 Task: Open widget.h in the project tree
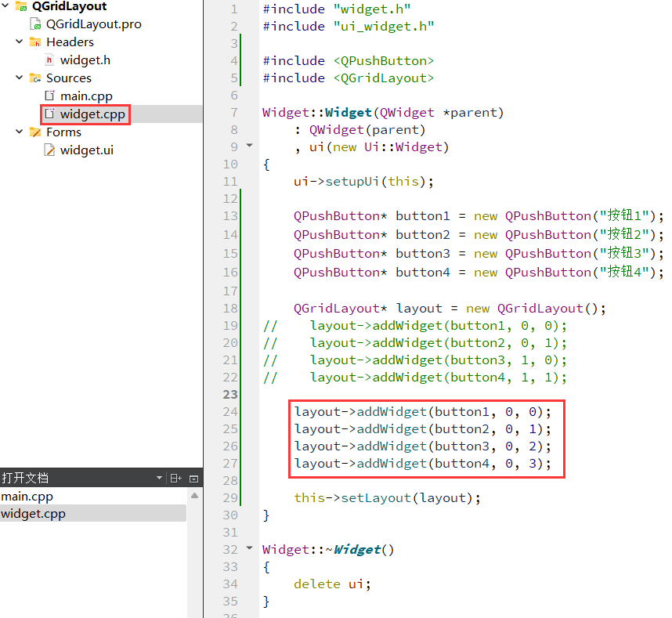tap(85, 60)
